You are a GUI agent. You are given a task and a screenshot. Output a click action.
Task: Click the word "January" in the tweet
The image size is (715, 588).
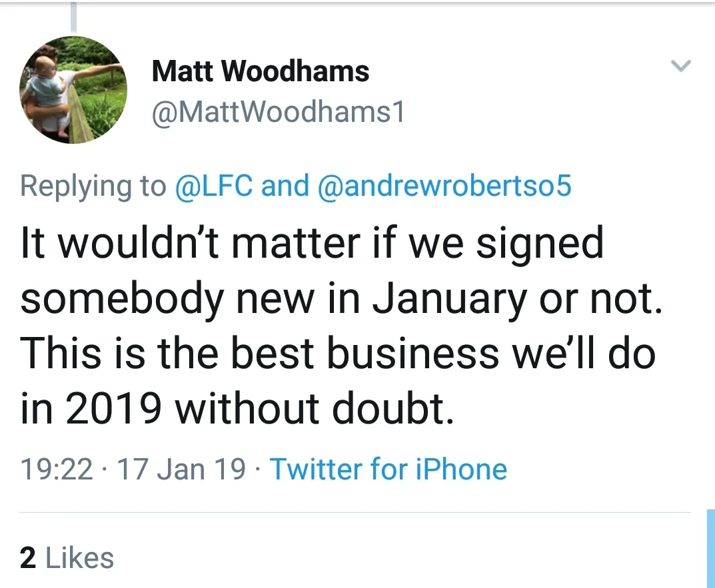449,298
